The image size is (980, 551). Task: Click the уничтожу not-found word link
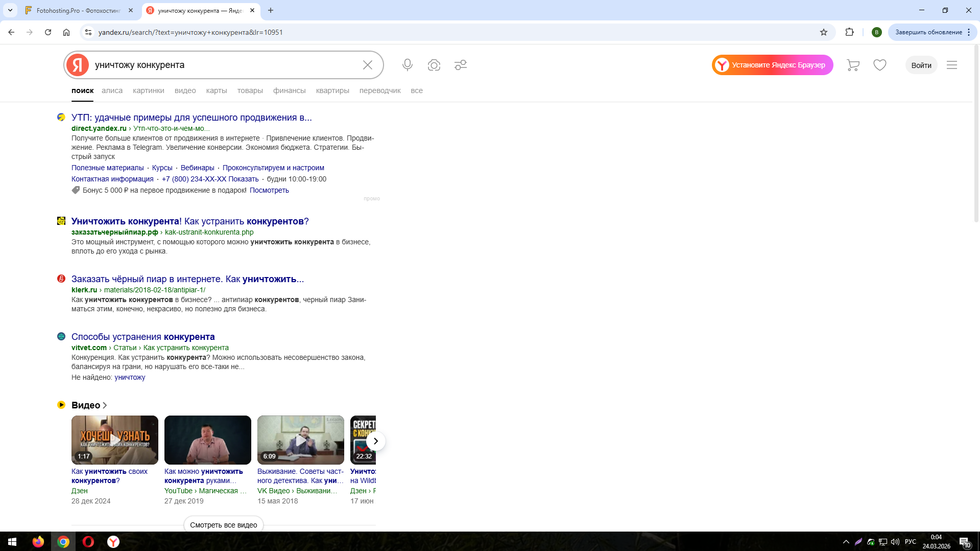point(130,377)
